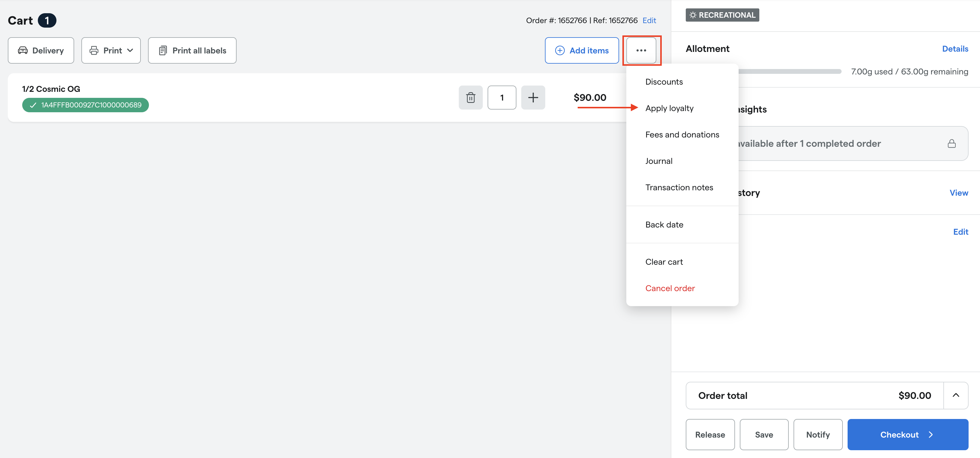This screenshot has height=458, width=980.
Task: Click the trash icon for Cosmic OG
Action: tap(470, 97)
